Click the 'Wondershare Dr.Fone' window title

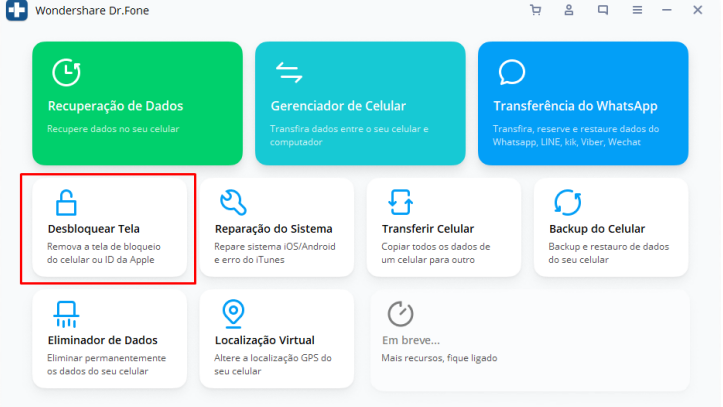click(x=92, y=11)
